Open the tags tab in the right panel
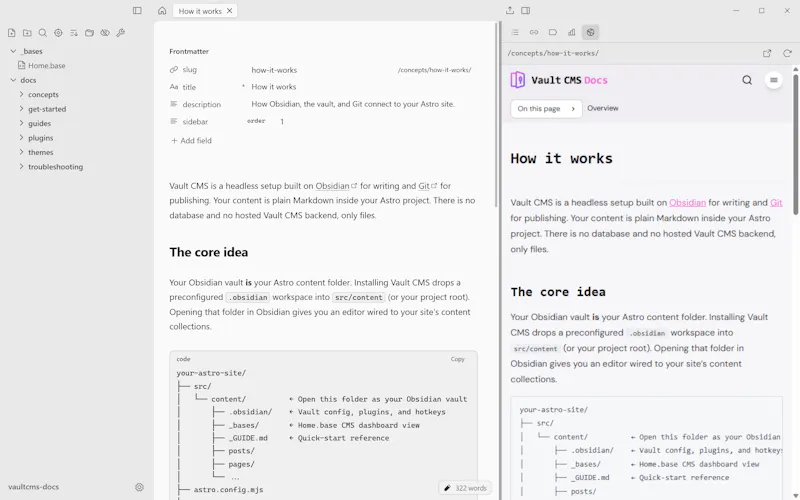The height and width of the screenshot is (500, 800). pyautogui.click(x=553, y=32)
